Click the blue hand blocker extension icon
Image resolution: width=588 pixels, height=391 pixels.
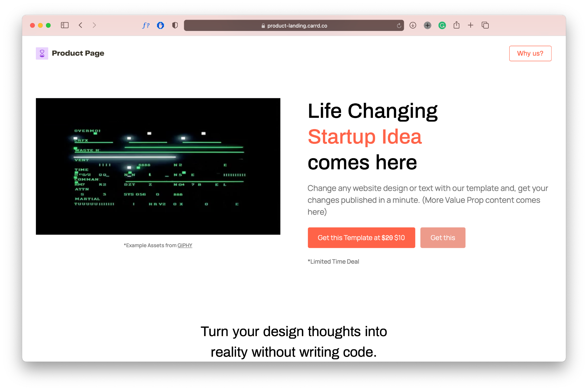coord(161,25)
